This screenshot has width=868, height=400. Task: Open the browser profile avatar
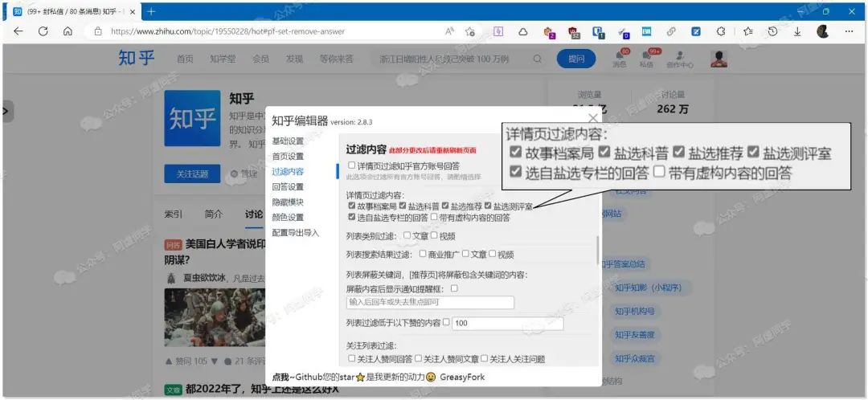[x=823, y=31]
